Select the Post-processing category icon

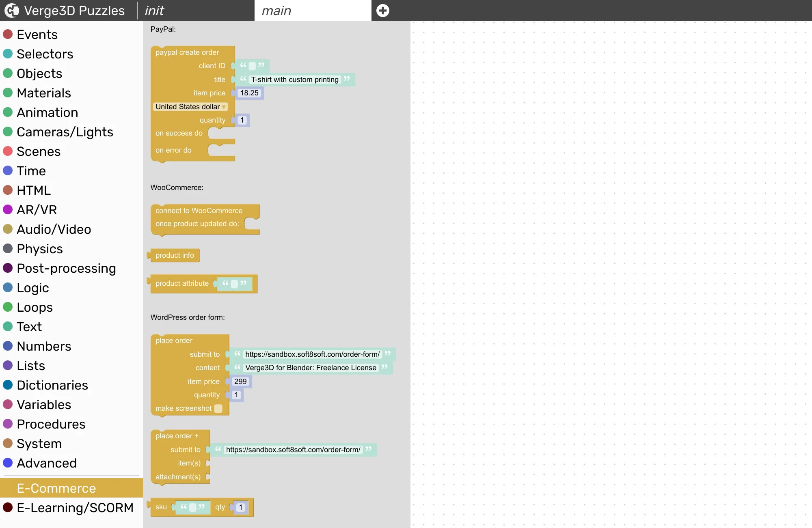coord(8,267)
